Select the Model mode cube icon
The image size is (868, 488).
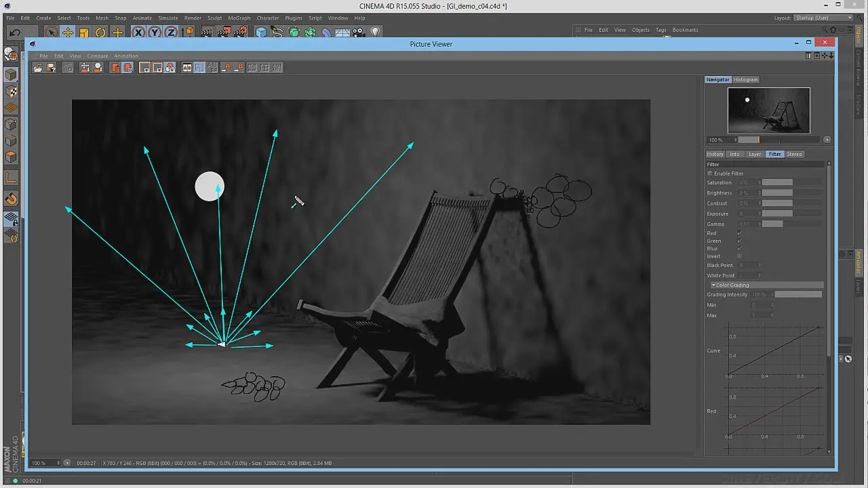tap(11, 75)
